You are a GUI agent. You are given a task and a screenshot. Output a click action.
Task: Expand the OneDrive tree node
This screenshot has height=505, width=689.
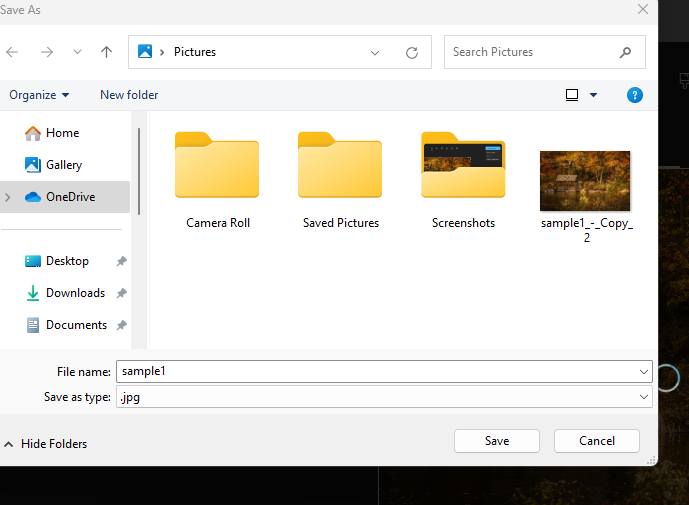[x=7, y=197]
